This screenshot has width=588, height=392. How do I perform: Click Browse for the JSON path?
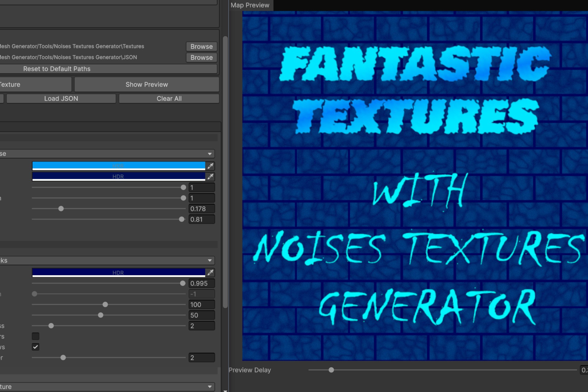pyautogui.click(x=201, y=57)
